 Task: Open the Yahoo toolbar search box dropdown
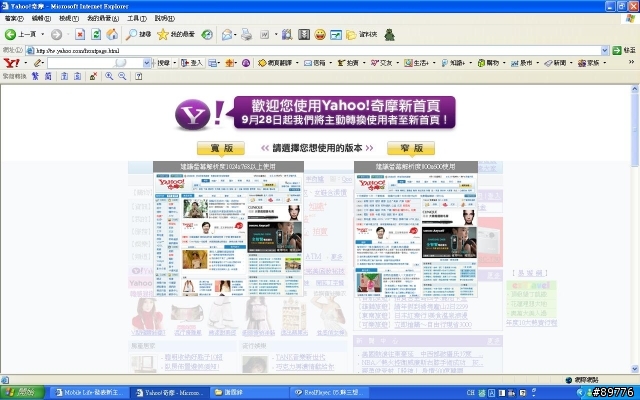pos(147,63)
